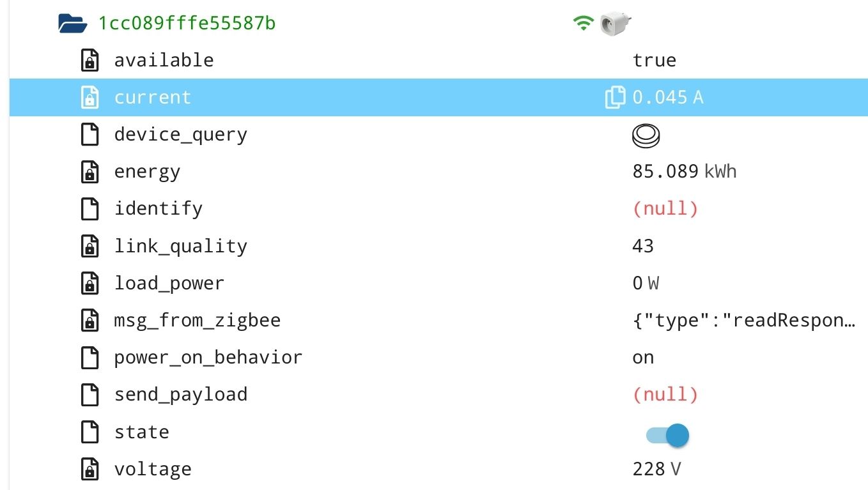Viewport: 868px width, 490px height.
Task: Click the (null) value of identify
Action: click(x=665, y=209)
